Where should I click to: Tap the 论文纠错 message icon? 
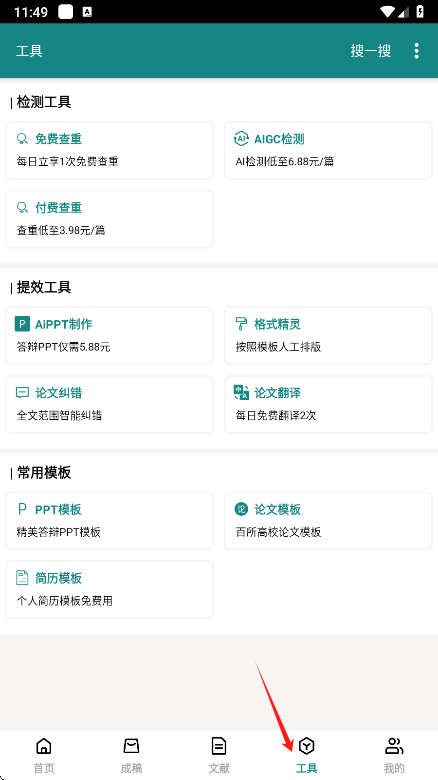tap(22, 392)
